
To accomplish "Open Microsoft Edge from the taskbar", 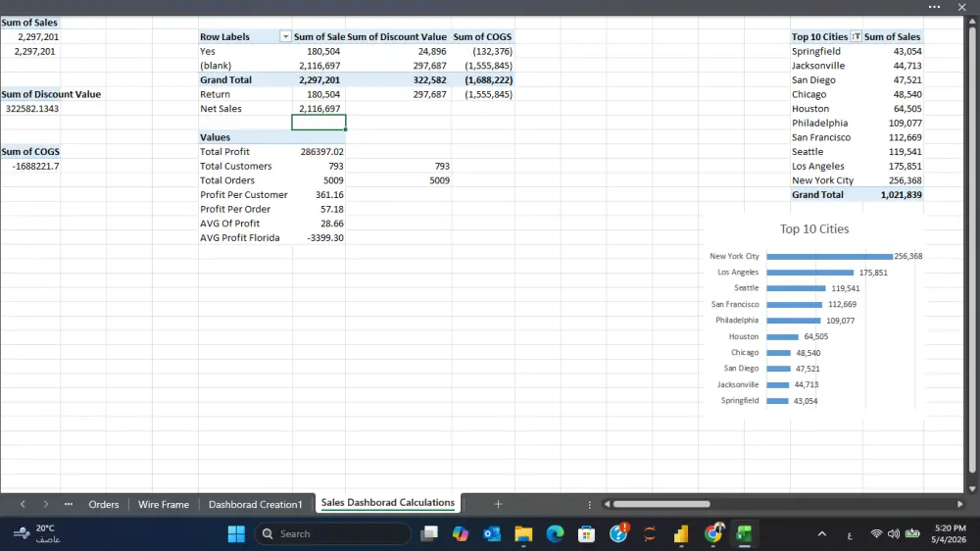I will [x=555, y=534].
